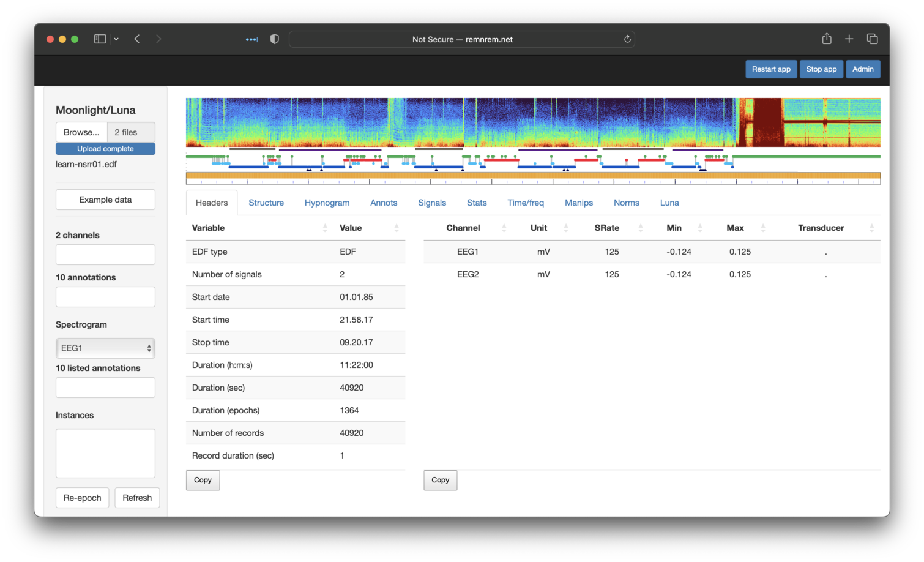Reload the page with the refresh icon

click(627, 39)
